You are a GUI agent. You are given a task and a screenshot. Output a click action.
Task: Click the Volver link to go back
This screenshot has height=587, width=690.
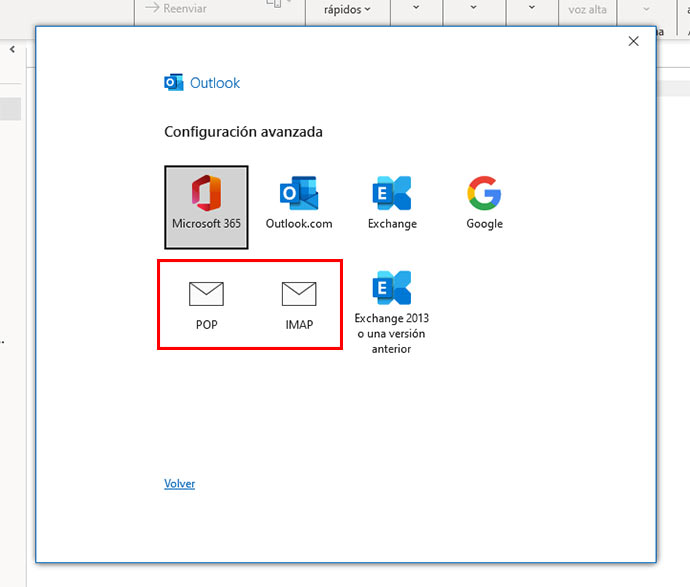[180, 484]
